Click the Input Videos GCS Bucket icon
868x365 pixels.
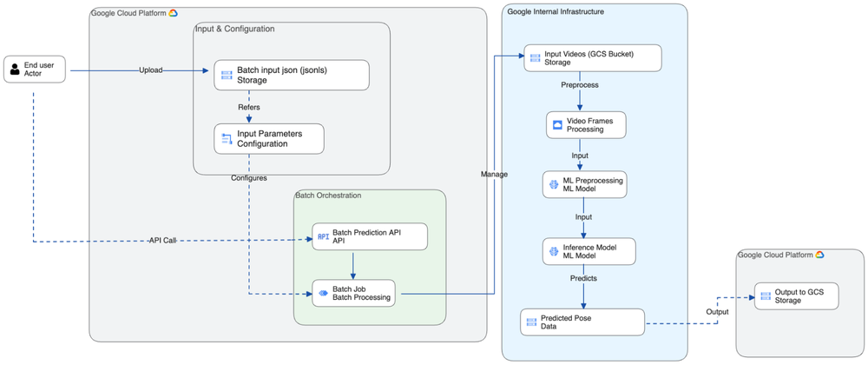(535, 58)
